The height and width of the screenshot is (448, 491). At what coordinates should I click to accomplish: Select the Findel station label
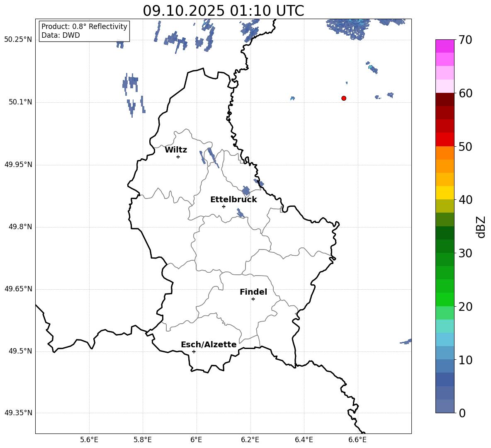tap(253, 292)
